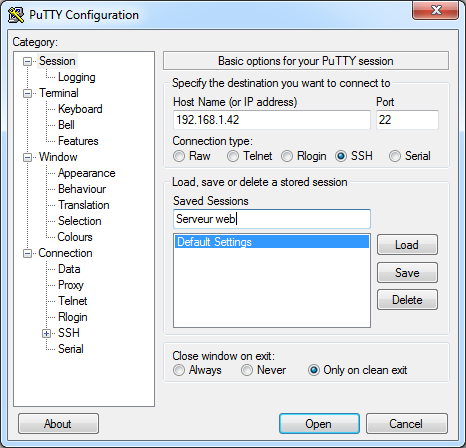Open the Selection settings category

click(80, 221)
